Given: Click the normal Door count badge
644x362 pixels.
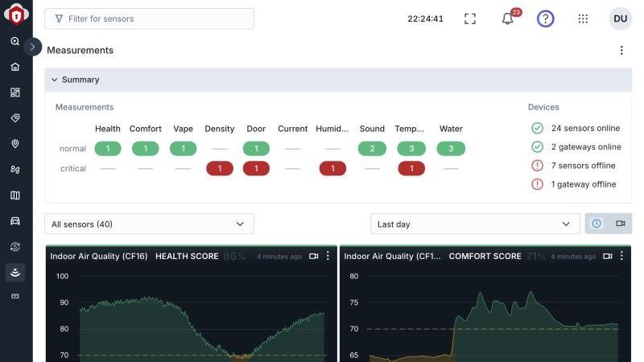Looking at the screenshot, I should pyautogui.click(x=256, y=149).
